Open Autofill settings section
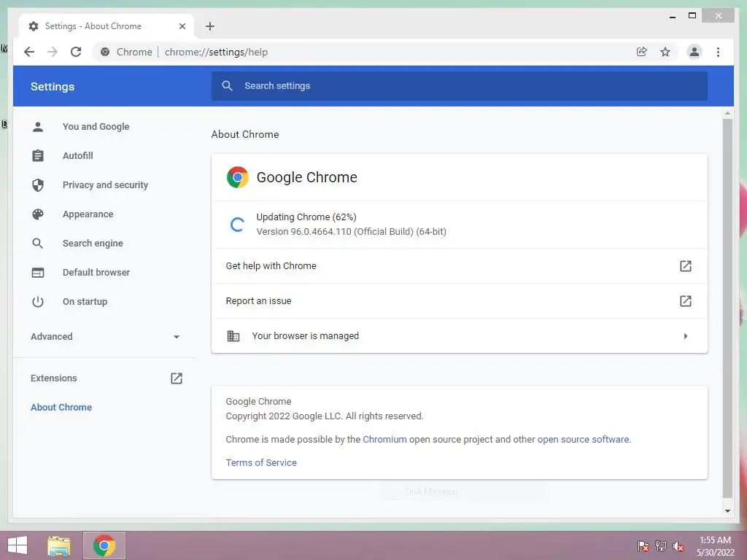The height and width of the screenshot is (560, 747). click(x=78, y=156)
